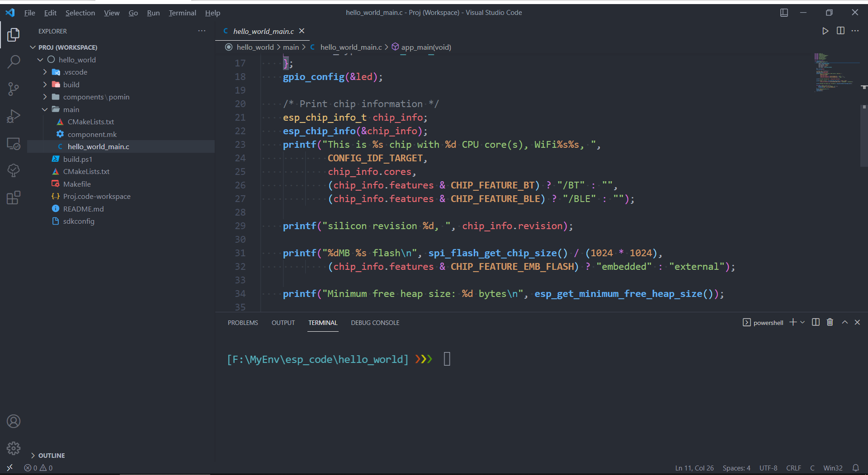
Task: Open the Manage gear menu
Action: (14, 448)
